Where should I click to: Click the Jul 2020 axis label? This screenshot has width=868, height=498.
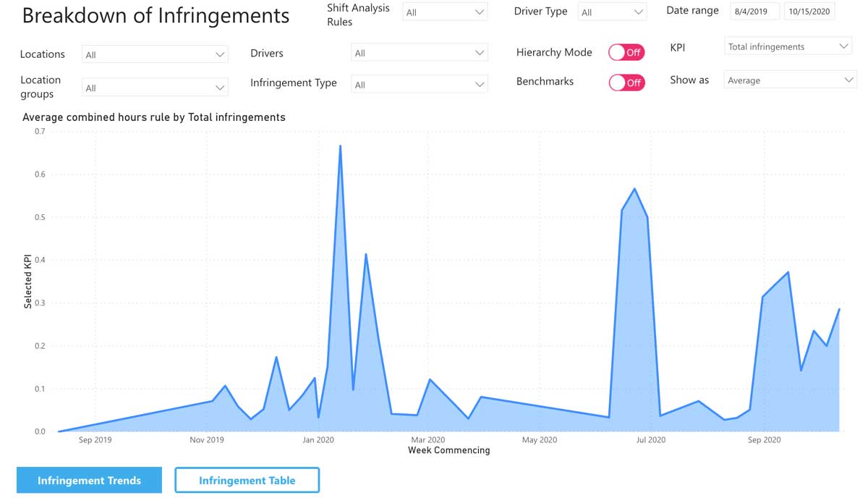click(651, 439)
